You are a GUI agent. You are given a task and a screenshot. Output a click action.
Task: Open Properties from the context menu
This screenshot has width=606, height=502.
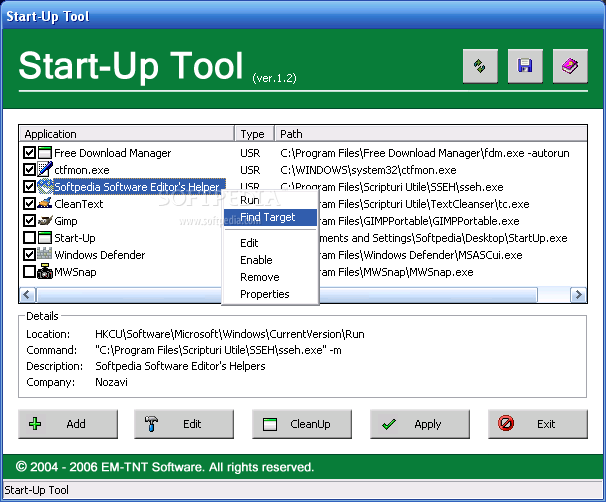(x=270, y=294)
